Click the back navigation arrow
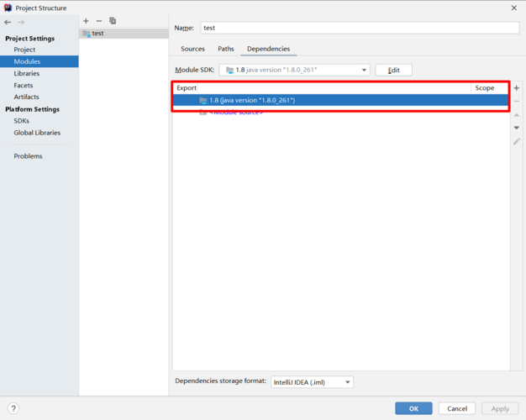Viewport: 526px width, 420px height. click(x=8, y=22)
